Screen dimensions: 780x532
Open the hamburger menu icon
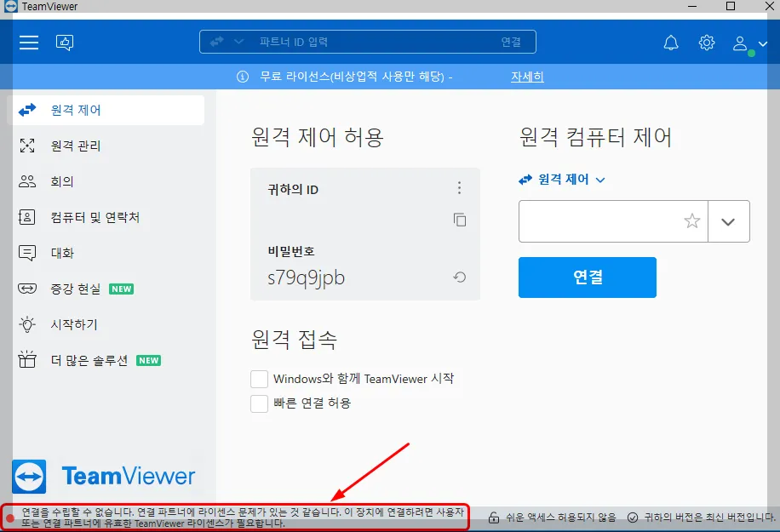(x=29, y=43)
